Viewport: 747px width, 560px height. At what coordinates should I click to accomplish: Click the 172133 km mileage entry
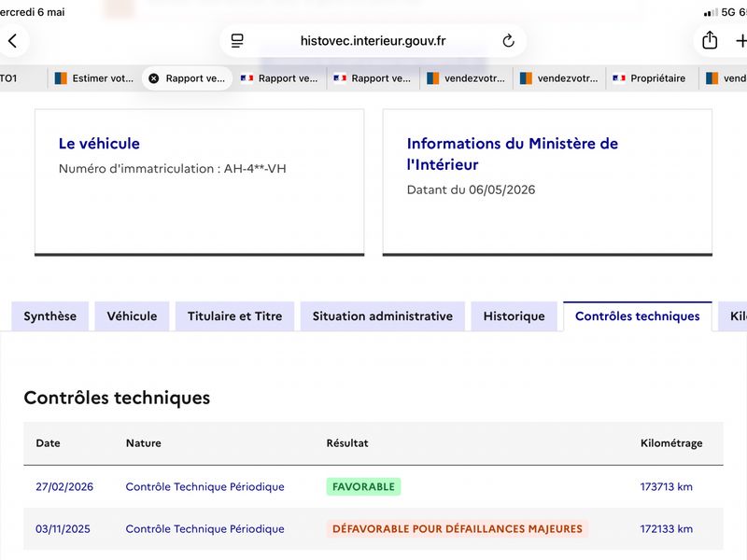click(667, 529)
